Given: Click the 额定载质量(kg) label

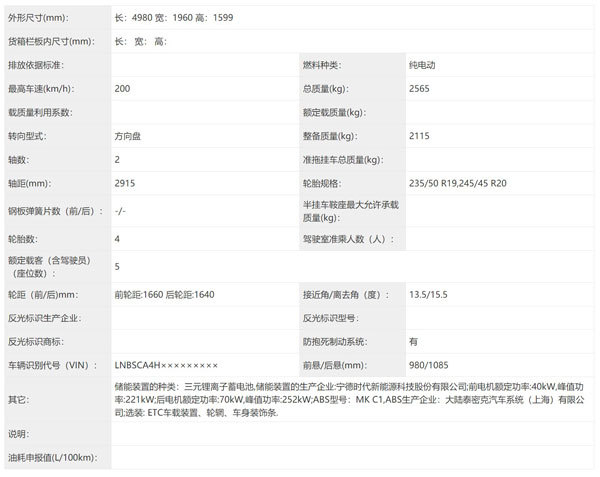Looking at the screenshot, I should pos(334,112).
